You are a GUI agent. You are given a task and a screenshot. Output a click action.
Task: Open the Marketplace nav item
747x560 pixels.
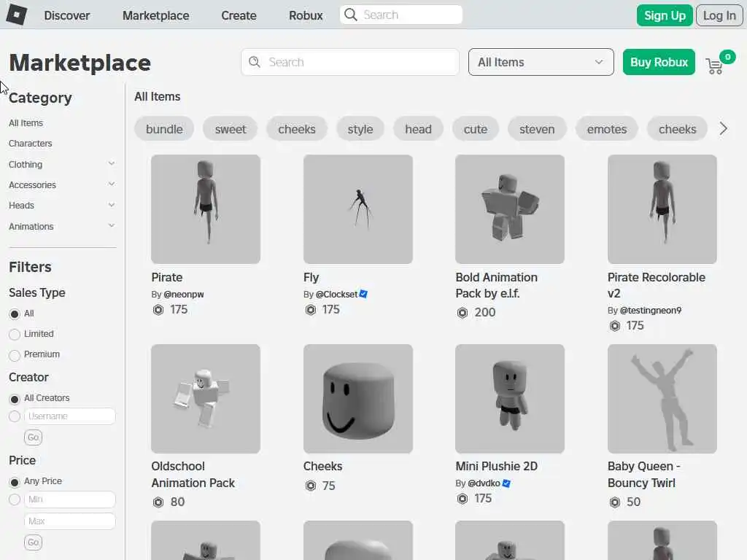coord(156,15)
